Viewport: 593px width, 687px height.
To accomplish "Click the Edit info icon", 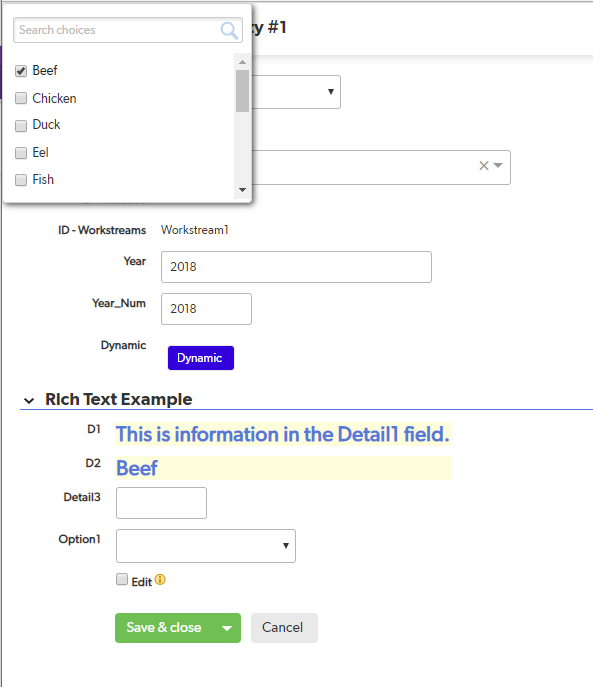I will click(160, 580).
